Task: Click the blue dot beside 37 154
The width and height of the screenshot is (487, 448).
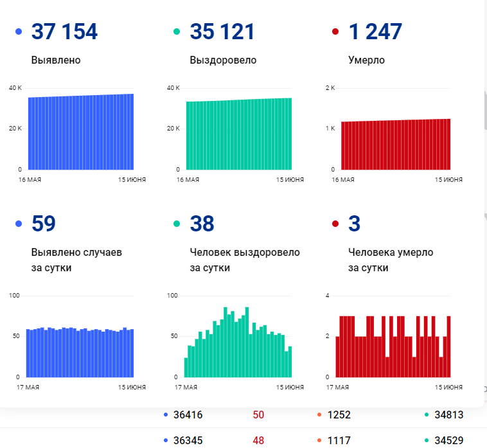Action: click(19, 31)
